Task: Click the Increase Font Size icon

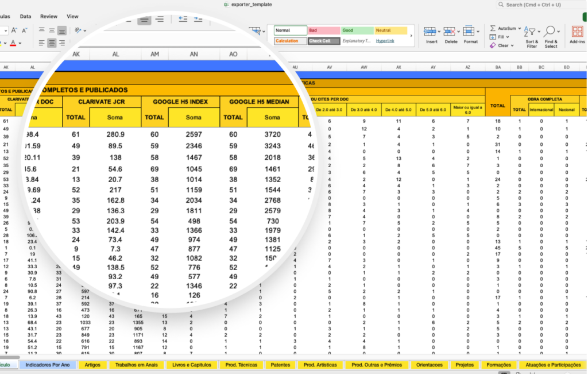Action: click(x=14, y=30)
